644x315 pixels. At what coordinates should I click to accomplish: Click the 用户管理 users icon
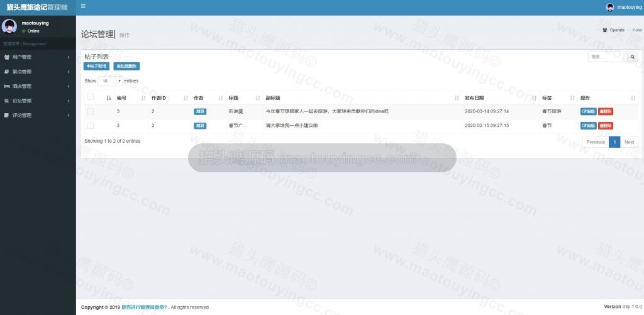tap(6, 57)
